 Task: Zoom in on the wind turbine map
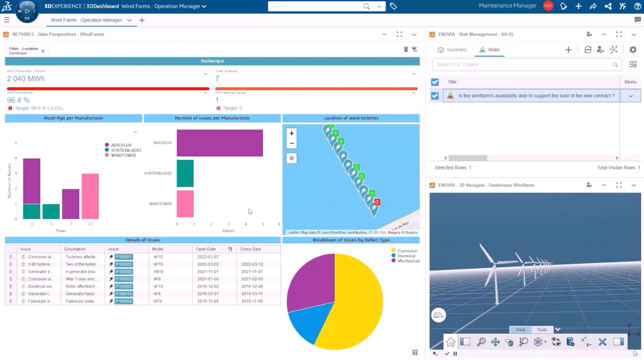coord(291,133)
